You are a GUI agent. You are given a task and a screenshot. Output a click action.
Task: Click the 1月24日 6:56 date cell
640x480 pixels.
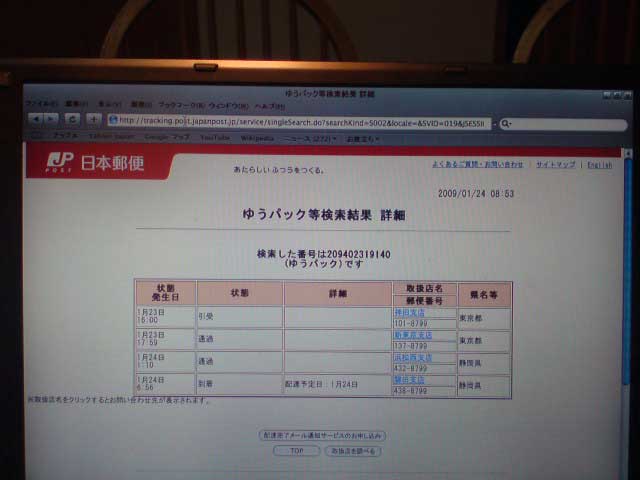coord(165,384)
